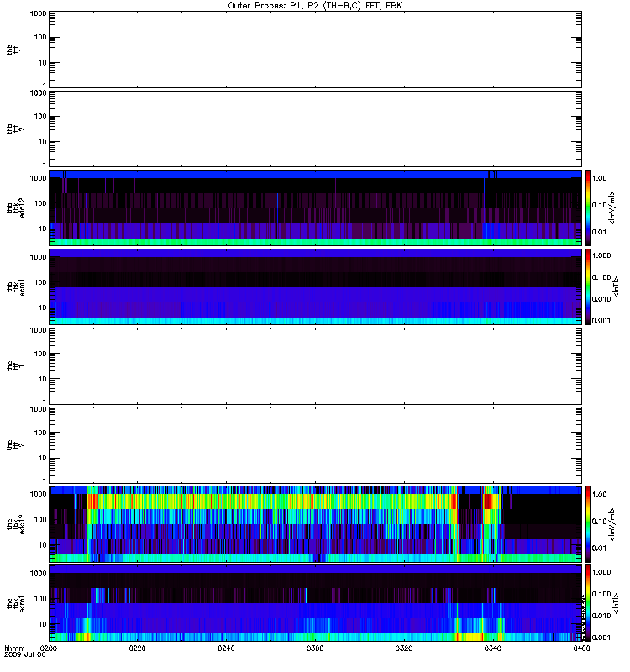630x672 pixels.
Task: Click the 'thb fbk scm1' y-axis label
Action: (16, 286)
